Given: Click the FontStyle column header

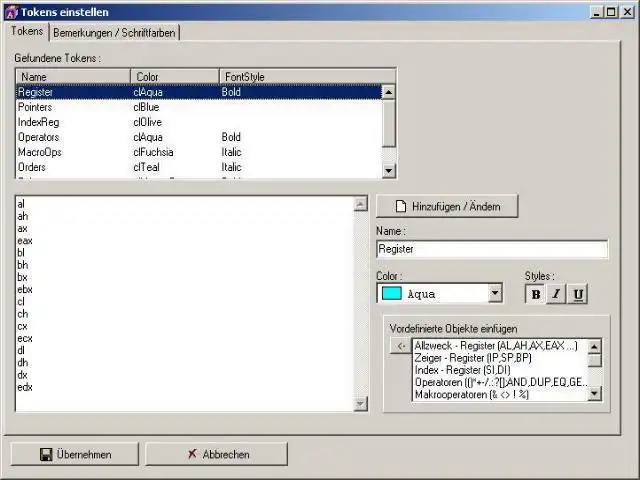Looking at the screenshot, I should [x=307, y=77].
